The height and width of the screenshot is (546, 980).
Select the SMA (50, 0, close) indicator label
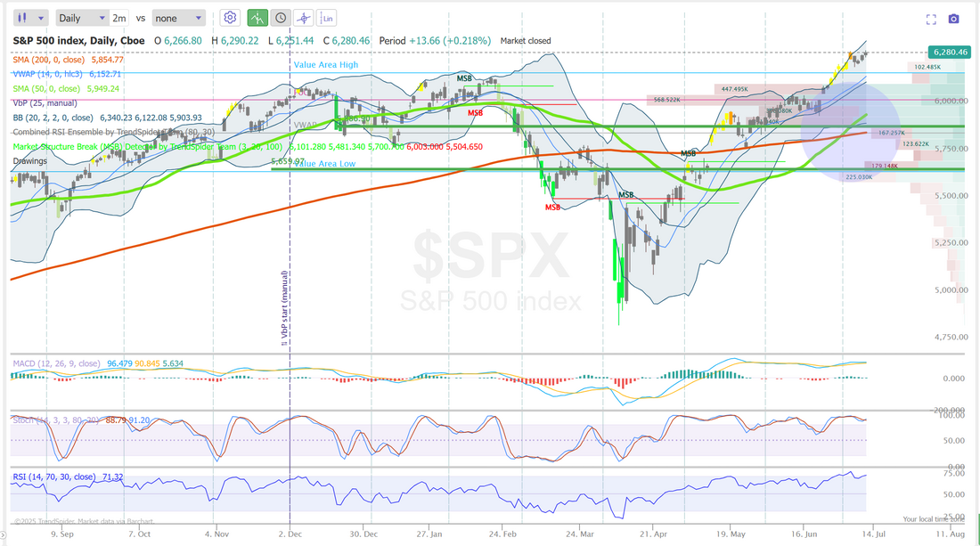click(x=66, y=89)
